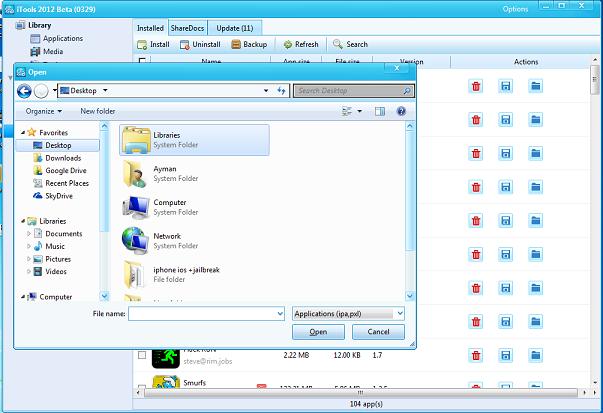Expand the Music library node
The height and width of the screenshot is (413, 603).
coord(29,246)
